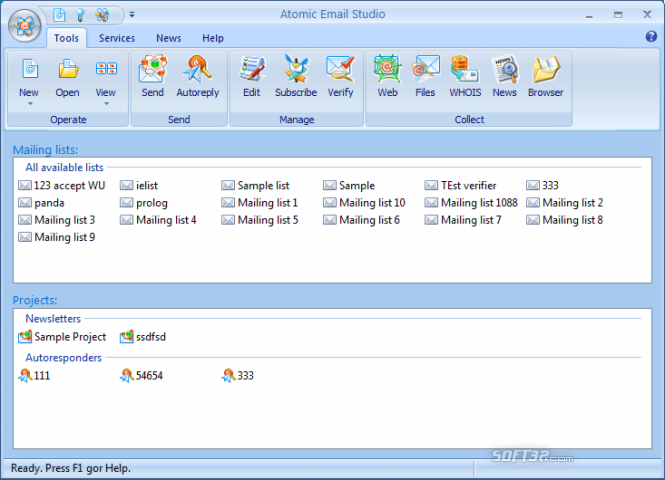Open the 'Sample Project' newsletter
The height and width of the screenshot is (480, 665).
(62, 337)
